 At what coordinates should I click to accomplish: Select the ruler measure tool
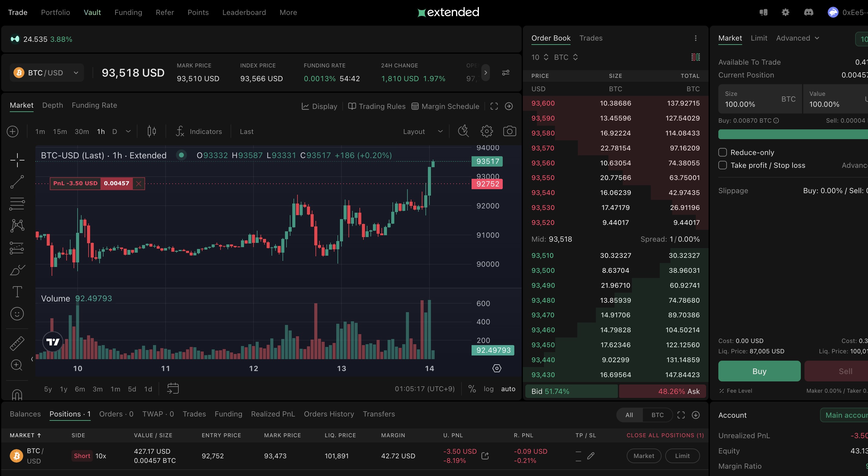pos(17,343)
